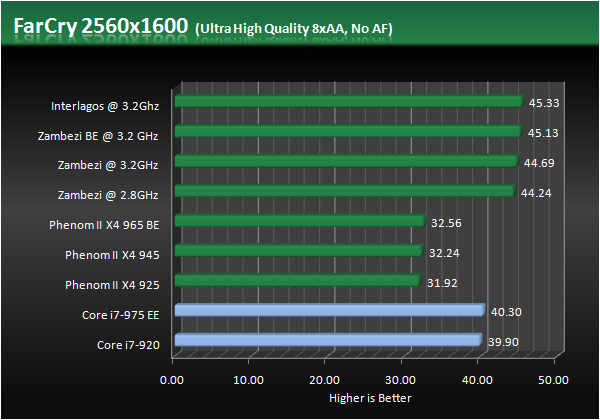Click the 20.00 axis tick label
Screen dimensions: 600x420
coord(324,380)
